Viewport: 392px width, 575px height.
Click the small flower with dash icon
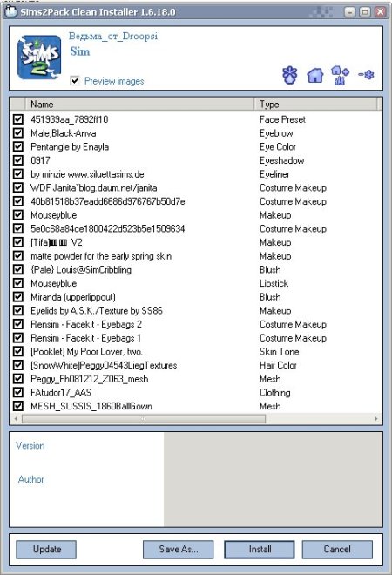tap(366, 75)
